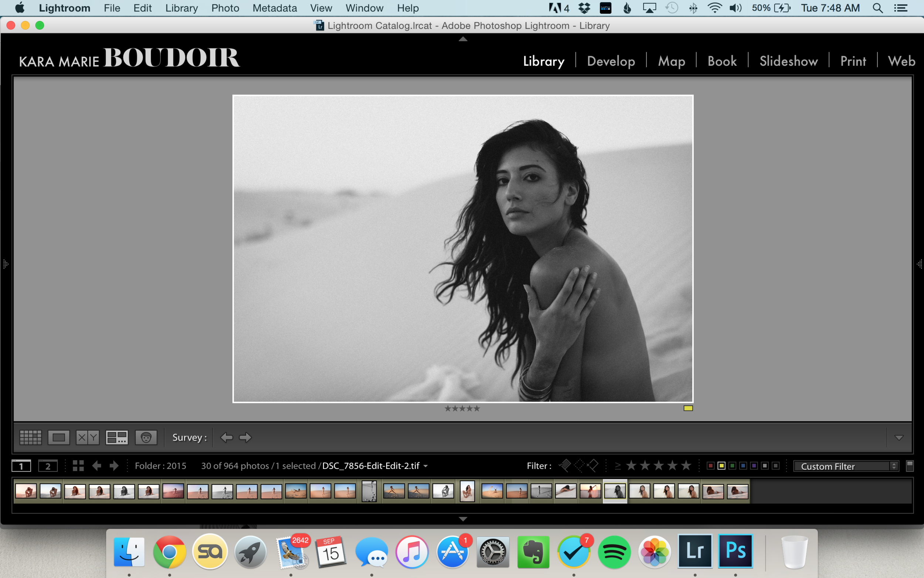The height and width of the screenshot is (578, 924).
Task: Show the second window display button
Action: click(x=48, y=466)
